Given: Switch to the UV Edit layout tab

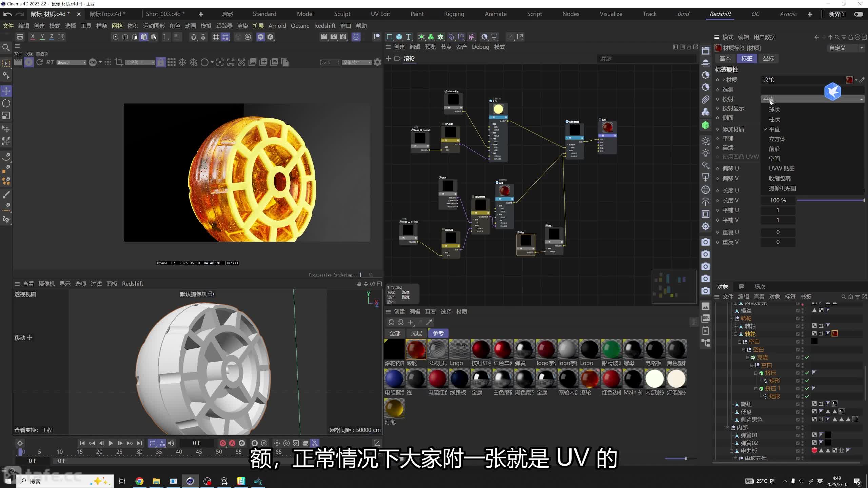Looking at the screenshot, I should [380, 14].
